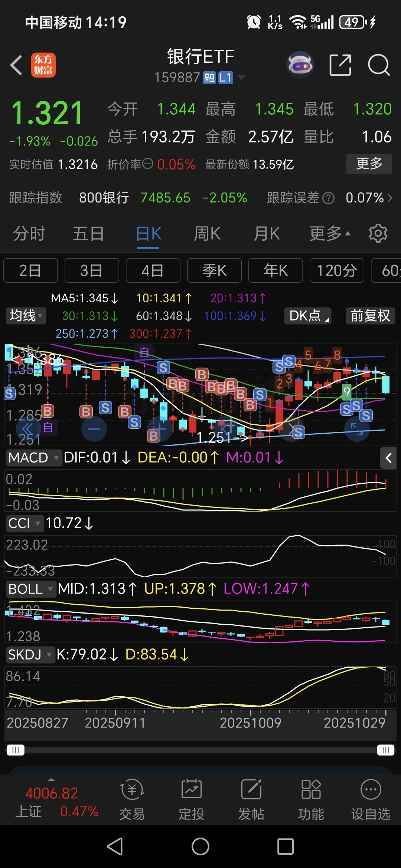Select the 4日 period chip

click(153, 270)
